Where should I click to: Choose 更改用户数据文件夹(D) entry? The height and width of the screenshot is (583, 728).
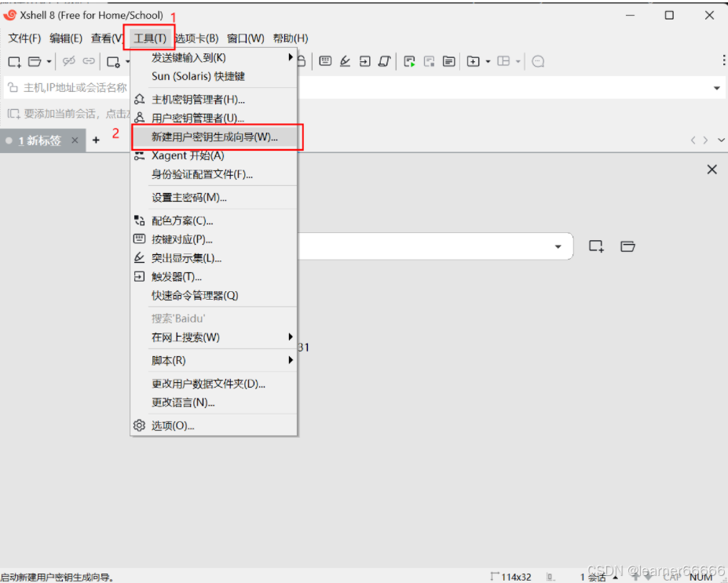[214, 384]
